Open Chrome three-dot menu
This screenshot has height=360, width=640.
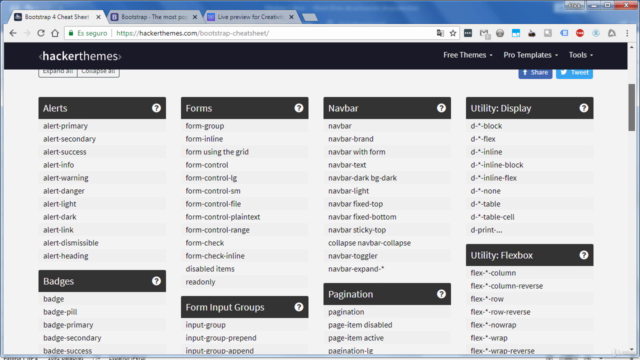pyautogui.click(x=627, y=33)
